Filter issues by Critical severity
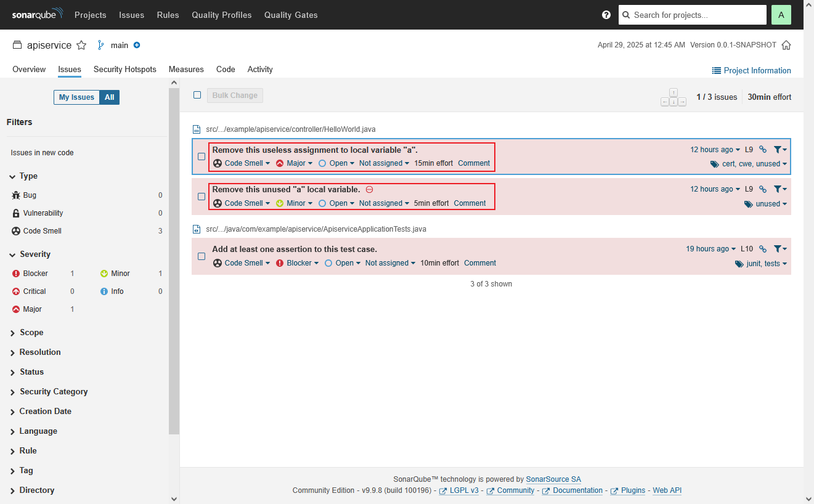814x504 pixels. point(43,291)
